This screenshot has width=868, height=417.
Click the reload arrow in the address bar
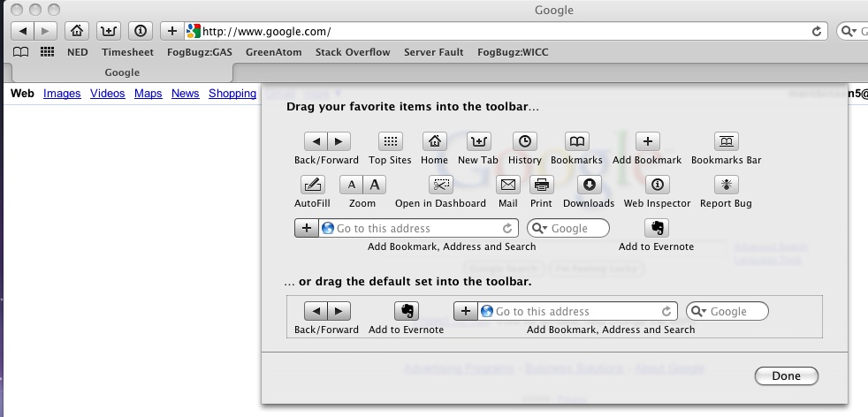tap(817, 32)
